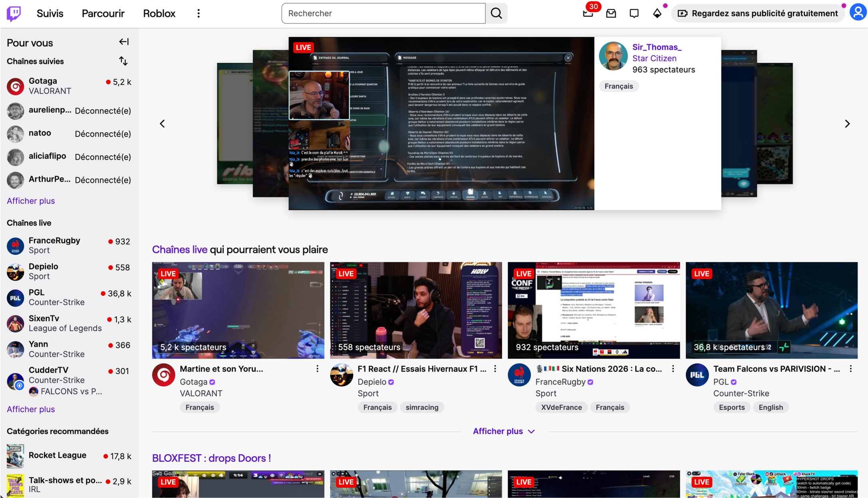Viewport: 868px width, 498px height.
Task: Open PGL channel in sidebar
Action: pyautogui.click(x=69, y=297)
